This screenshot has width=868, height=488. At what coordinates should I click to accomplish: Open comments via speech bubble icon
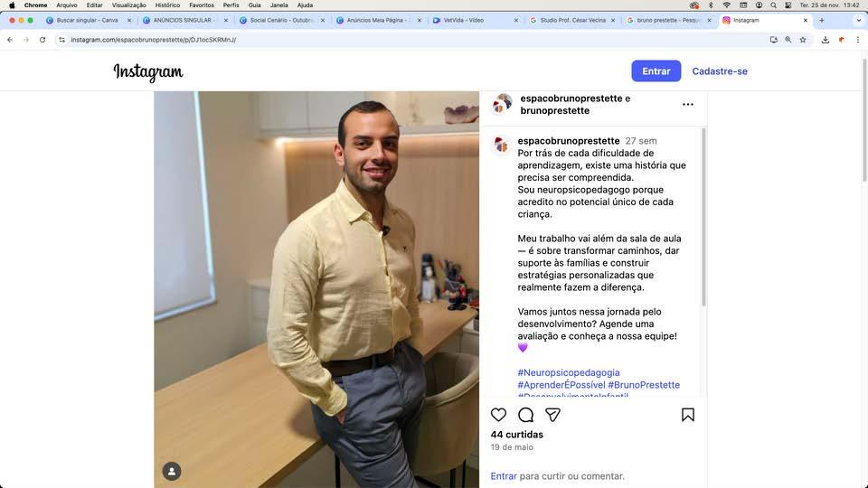(525, 415)
